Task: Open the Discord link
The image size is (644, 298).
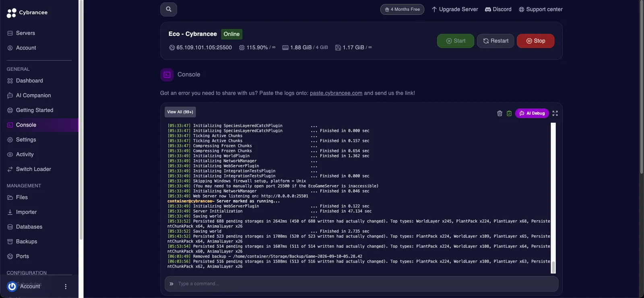Action: tap(498, 9)
